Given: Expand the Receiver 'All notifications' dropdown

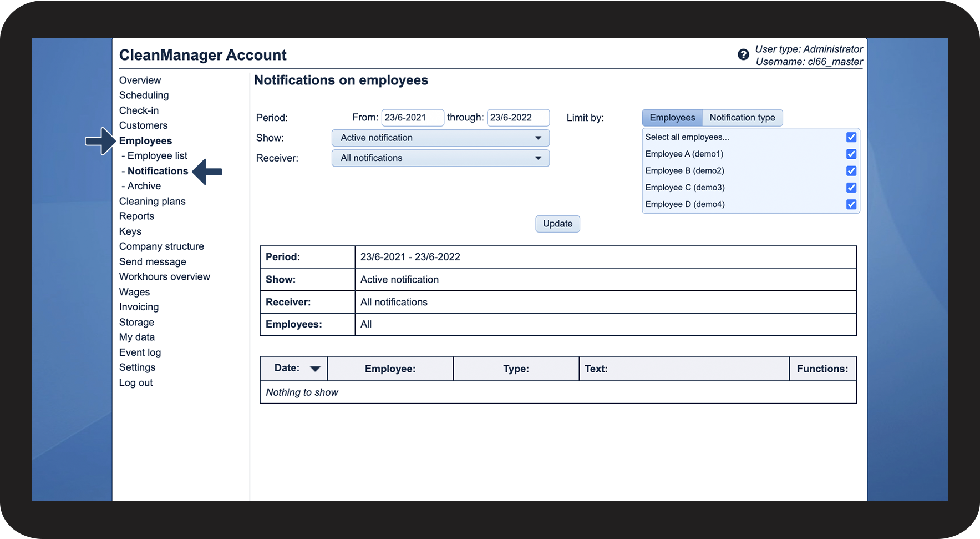Looking at the screenshot, I should pos(440,158).
